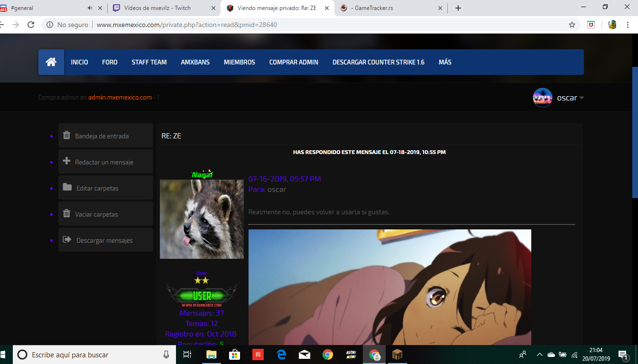Open the INICIO menu item
Screen dimensions: 638x364
pos(79,62)
